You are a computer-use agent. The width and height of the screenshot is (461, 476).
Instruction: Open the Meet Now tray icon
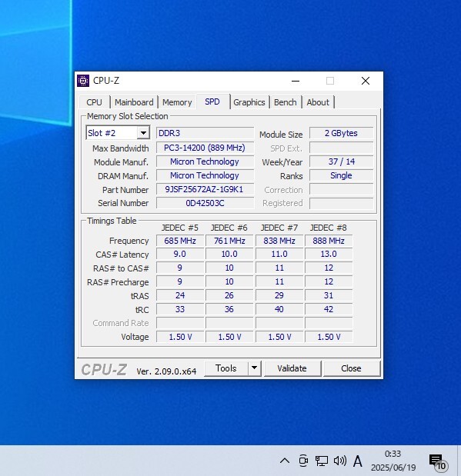coord(303,461)
